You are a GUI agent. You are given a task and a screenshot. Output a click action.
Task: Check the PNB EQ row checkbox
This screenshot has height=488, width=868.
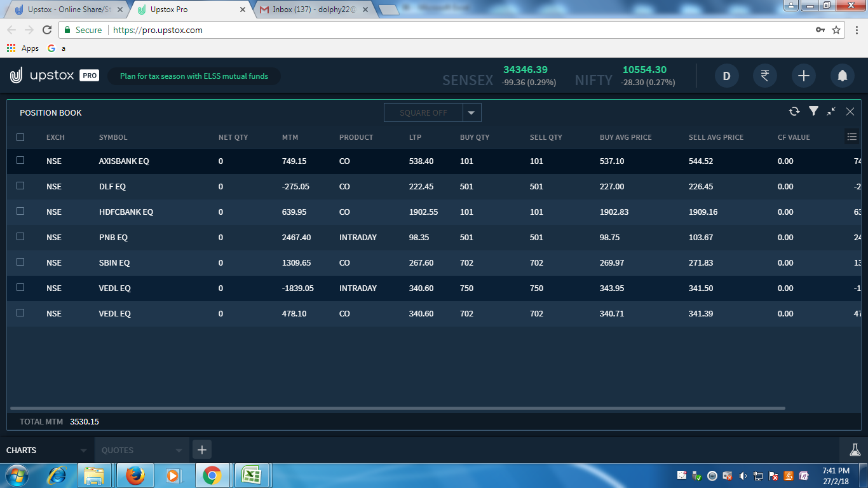[20, 236]
